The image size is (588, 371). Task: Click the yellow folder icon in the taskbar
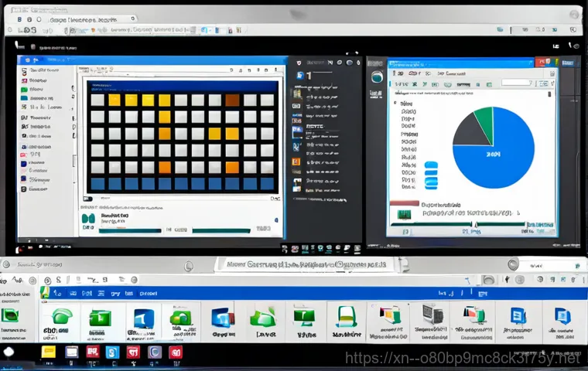48,352
